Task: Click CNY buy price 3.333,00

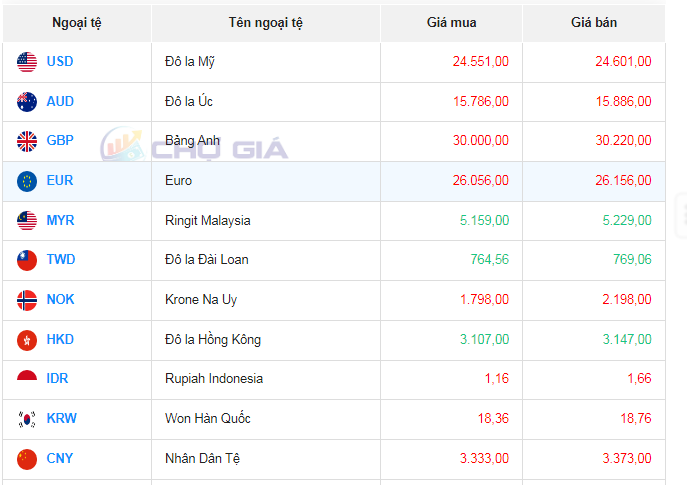Action: click(484, 458)
